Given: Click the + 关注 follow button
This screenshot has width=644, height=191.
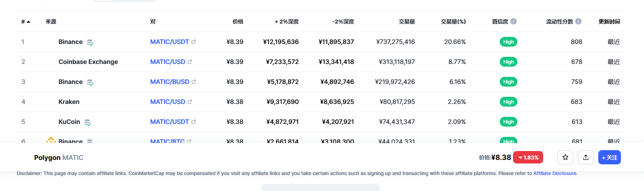Looking at the screenshot, I should tap(609, 157).
